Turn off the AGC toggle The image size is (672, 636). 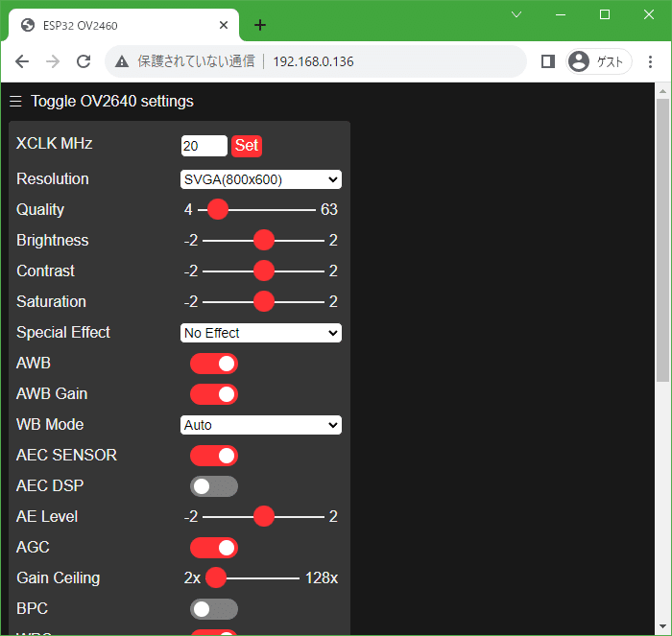click(x=214, y=548)
